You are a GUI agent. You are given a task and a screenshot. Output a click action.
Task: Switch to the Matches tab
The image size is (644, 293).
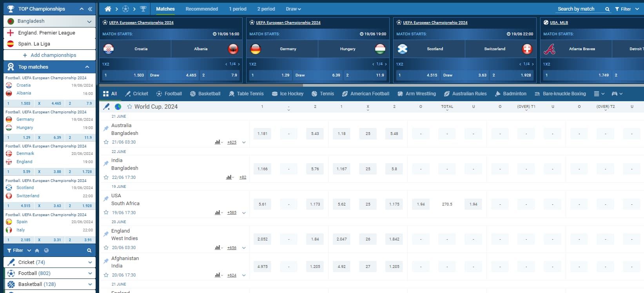(x=165, y=9)
